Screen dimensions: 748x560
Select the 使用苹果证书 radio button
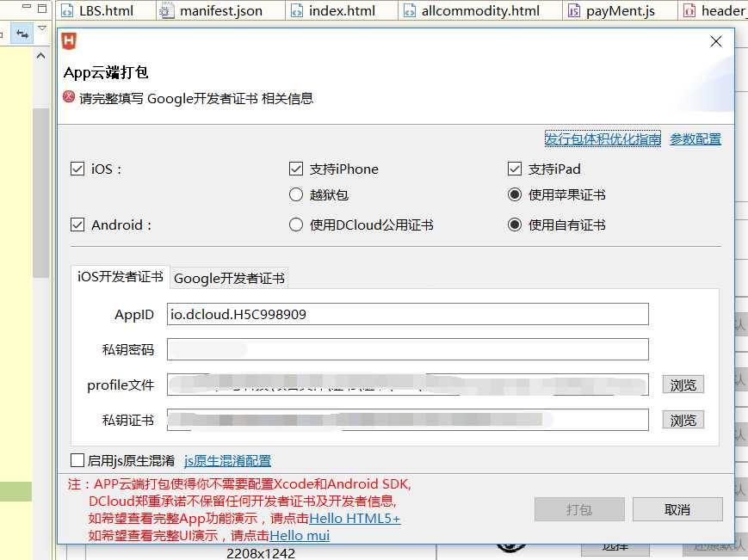tap(515, 194)
